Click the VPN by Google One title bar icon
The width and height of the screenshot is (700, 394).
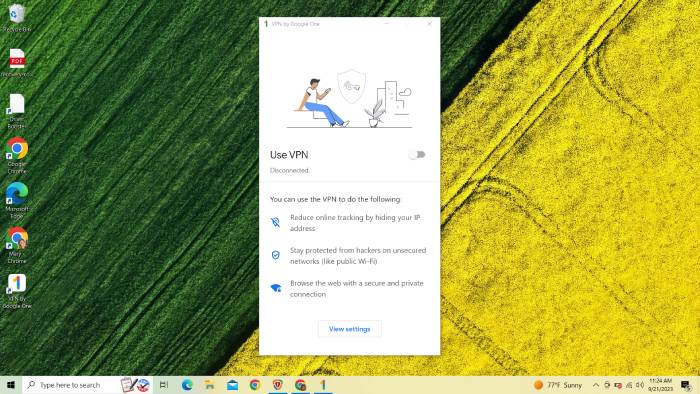pyautogui.click(x=266, y=24)
